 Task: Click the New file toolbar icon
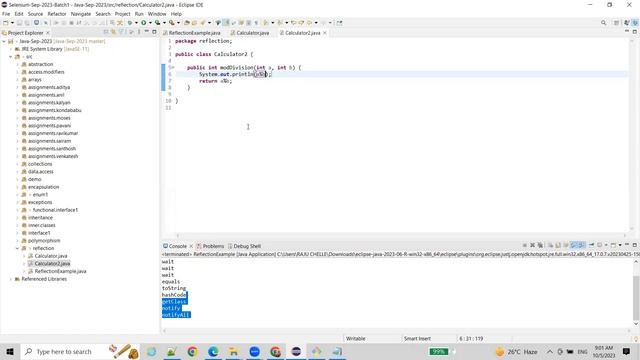(x=6, y=23)
